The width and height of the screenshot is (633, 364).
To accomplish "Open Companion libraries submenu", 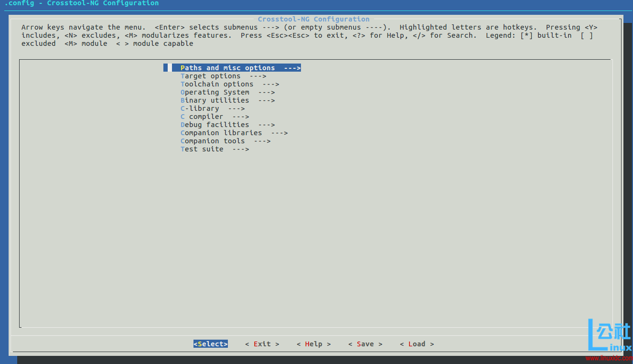I will point(234,133).
